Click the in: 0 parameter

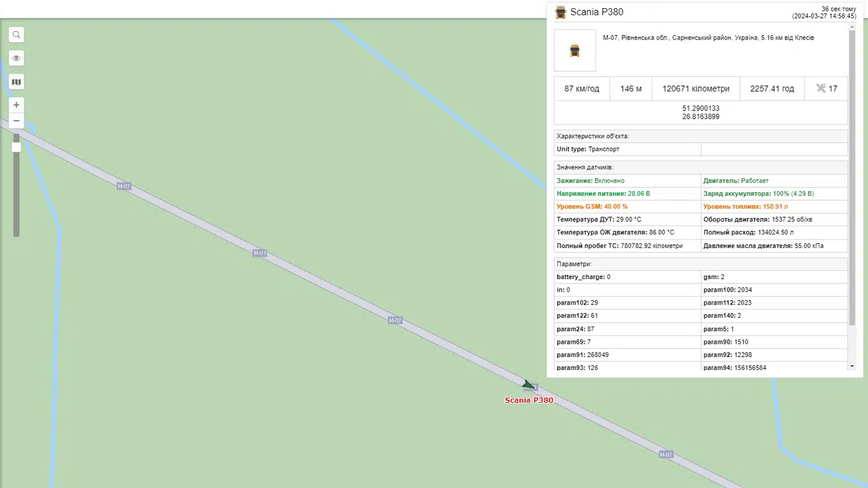tap(627, 290)
